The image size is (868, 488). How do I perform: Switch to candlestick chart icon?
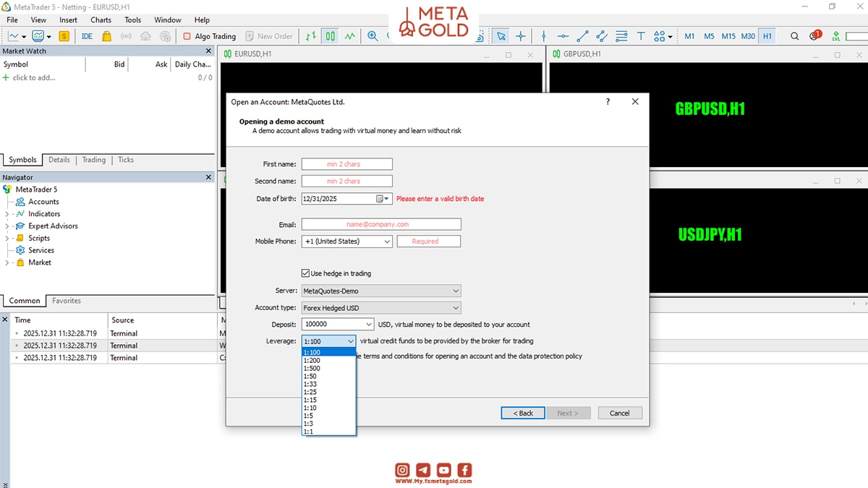click(x=330, y=36)
